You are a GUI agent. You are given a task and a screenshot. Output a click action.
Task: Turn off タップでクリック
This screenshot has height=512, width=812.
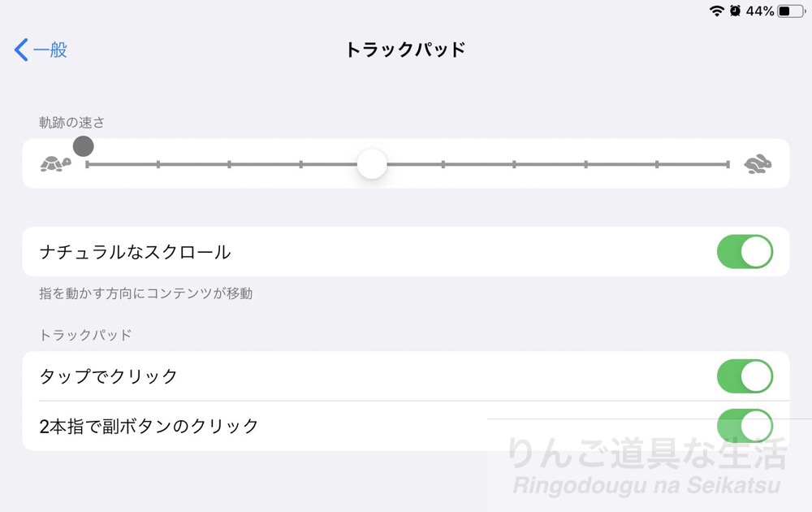(745, 376)
